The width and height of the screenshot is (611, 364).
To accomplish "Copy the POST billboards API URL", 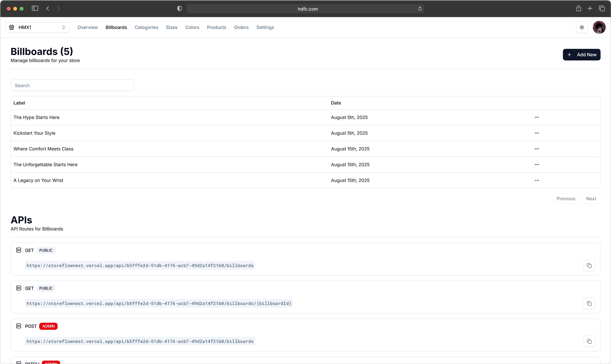I will click(589, 342).
